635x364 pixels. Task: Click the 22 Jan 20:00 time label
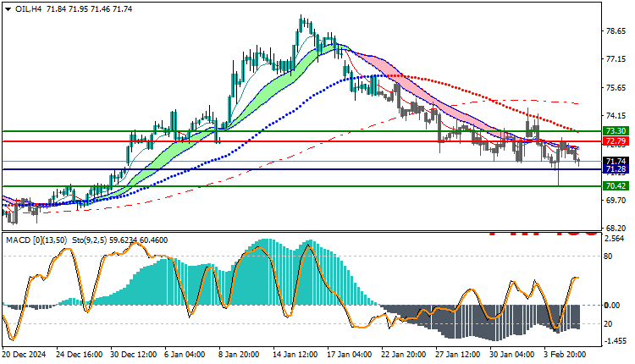click(x=404, y=355)
